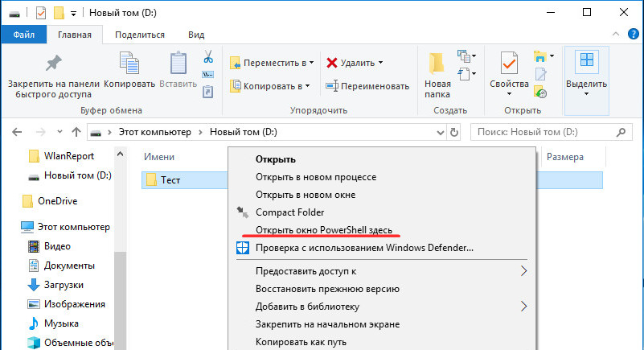644x350 pixels.
Task: Open the Файл tab
Action: click(24, 35)
